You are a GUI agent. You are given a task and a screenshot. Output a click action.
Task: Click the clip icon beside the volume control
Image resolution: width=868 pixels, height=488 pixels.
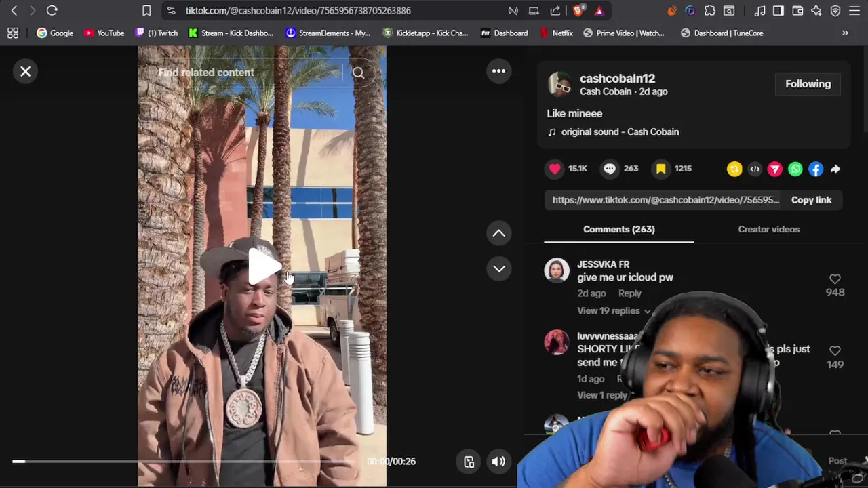pyautogui.click(x=469, y=462)
